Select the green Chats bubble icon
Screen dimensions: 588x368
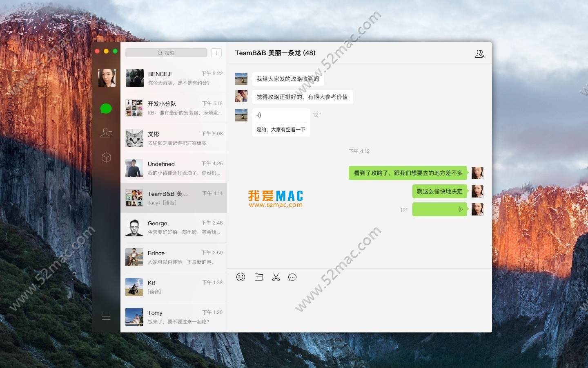pos(106,108)
